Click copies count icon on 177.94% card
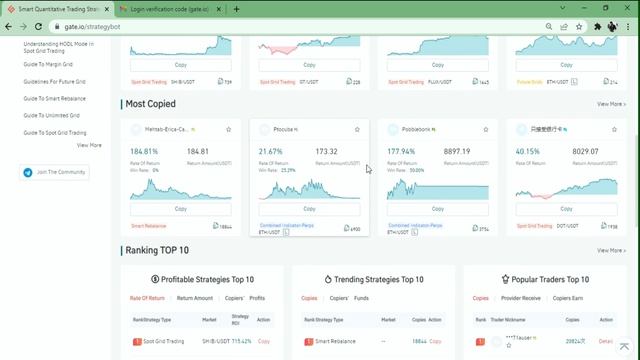Image resolution: width=640 pixels, height=360 pixels. tap(475, 228)
